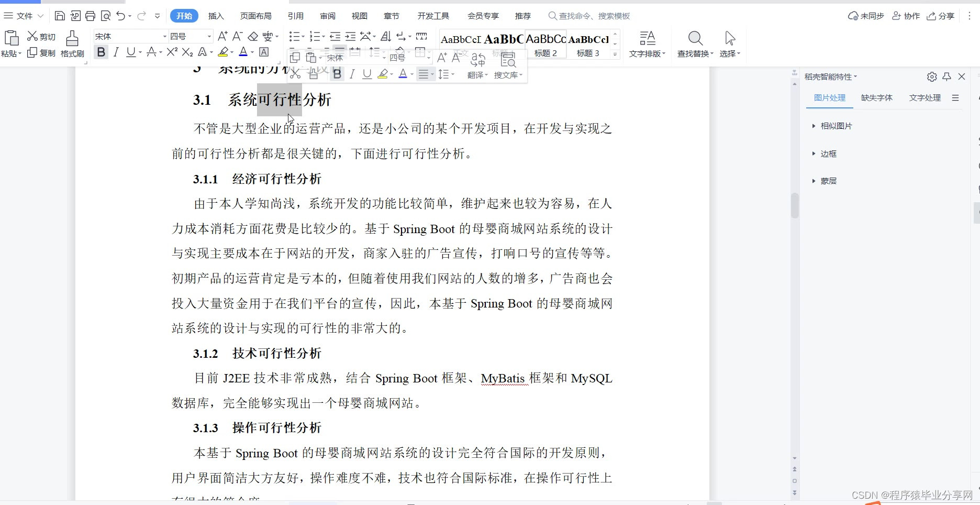Image resolution: width=980 pixels, height=505 pixels.
Task: Expand the 边框 section
Action: pyautogui.click(x=824, y=153)
